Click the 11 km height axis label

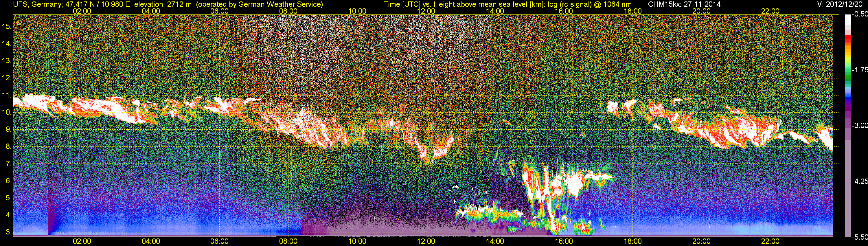coord(6,95)
